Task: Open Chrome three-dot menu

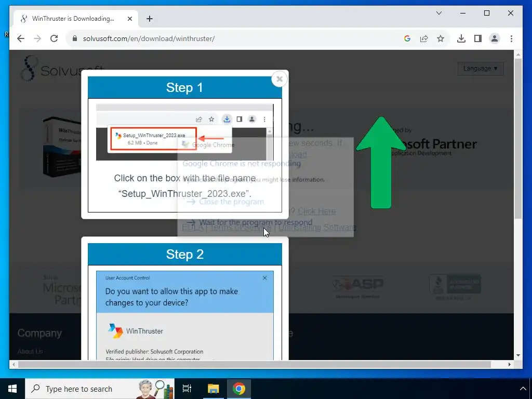Action: [511, 38]
